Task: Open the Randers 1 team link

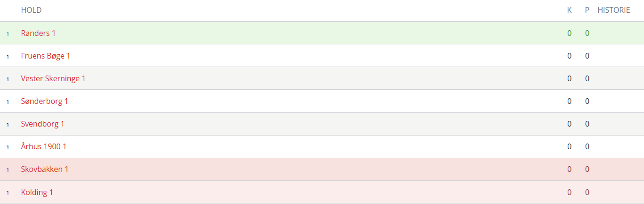Action: pos(38,33)
